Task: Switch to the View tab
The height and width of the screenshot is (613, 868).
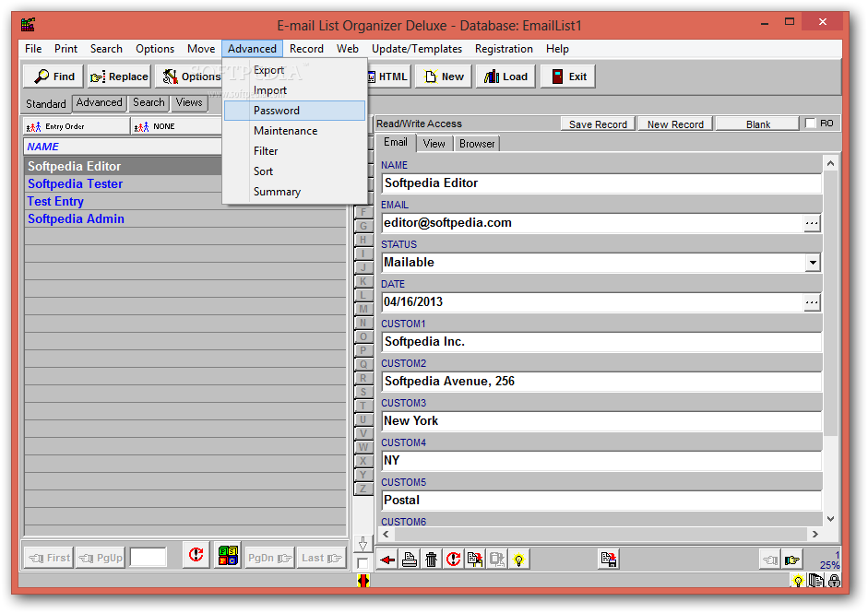Action: pos(434,144)
